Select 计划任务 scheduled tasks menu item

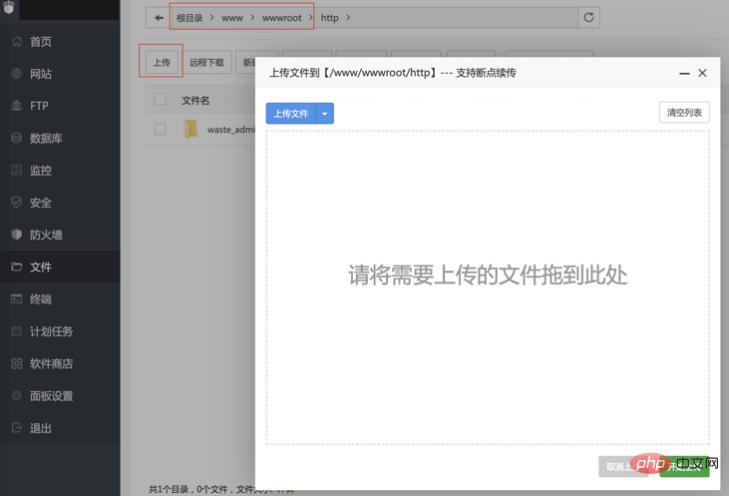click(x=52, y=331)
